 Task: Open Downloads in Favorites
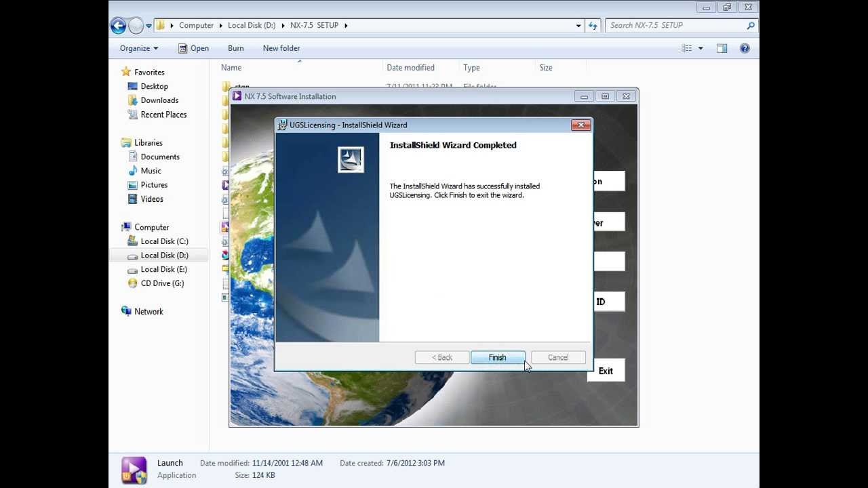(159, 100)
